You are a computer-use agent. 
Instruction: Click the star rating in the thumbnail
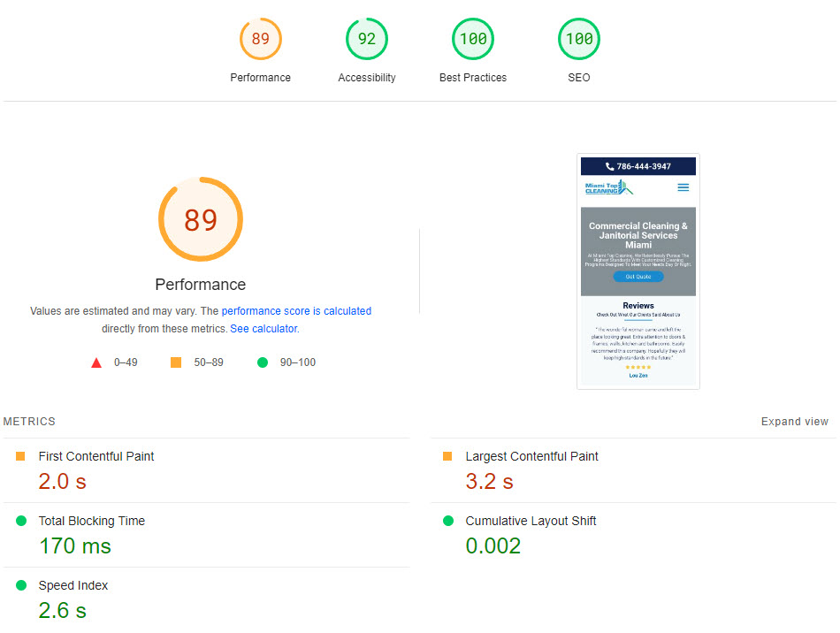[x=638, y=368]
